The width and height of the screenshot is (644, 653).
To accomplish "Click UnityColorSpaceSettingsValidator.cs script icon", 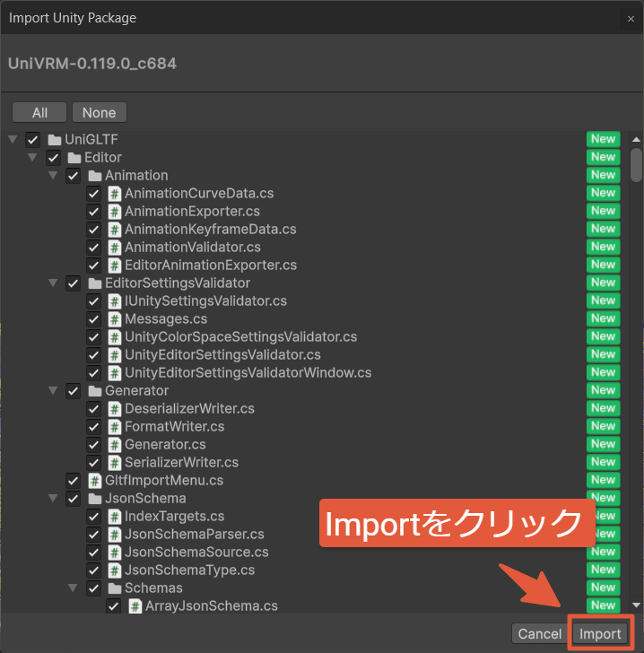I will click(115, 337).
